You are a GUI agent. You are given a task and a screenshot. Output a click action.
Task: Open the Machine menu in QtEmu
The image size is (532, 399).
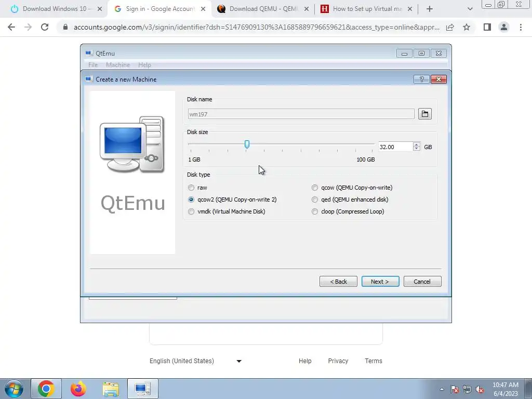118,65
